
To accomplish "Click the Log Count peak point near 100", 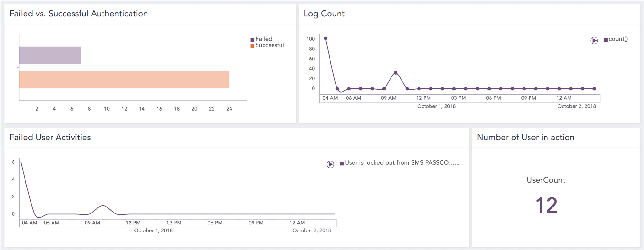I will point(325,38).
